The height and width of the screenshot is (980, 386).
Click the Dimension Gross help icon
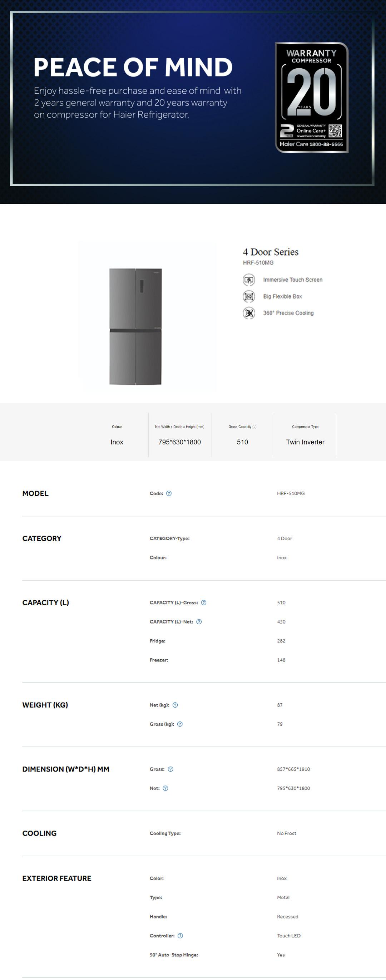point(170,769)
